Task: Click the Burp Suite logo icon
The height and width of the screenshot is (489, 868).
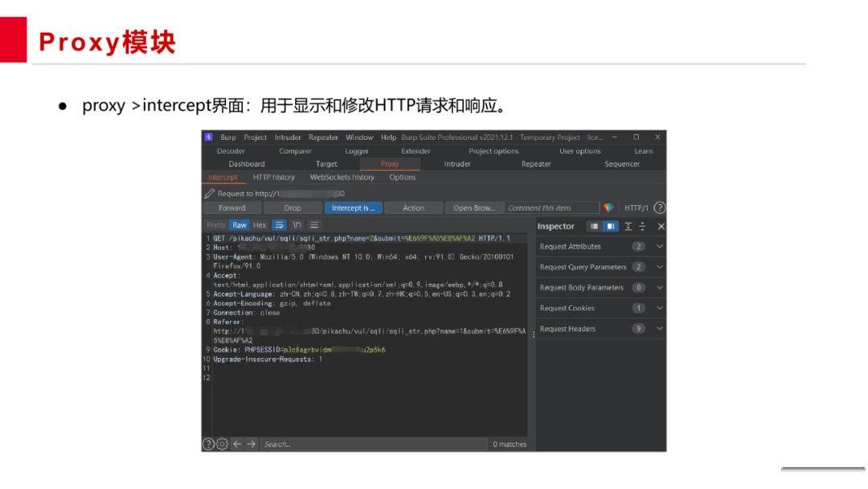Action: point(209,137)
